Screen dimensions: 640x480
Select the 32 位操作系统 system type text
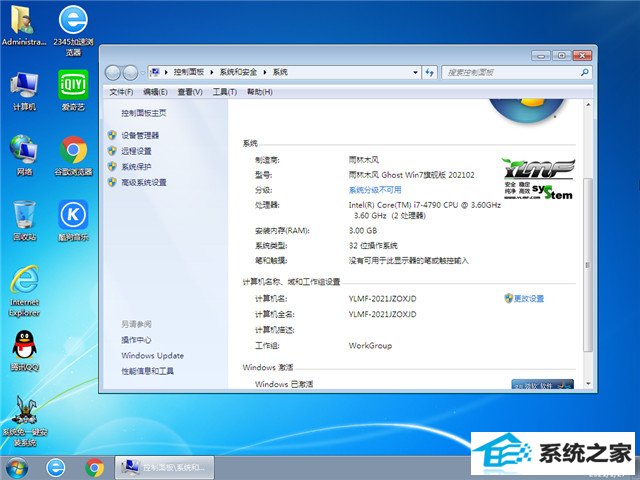373,245
